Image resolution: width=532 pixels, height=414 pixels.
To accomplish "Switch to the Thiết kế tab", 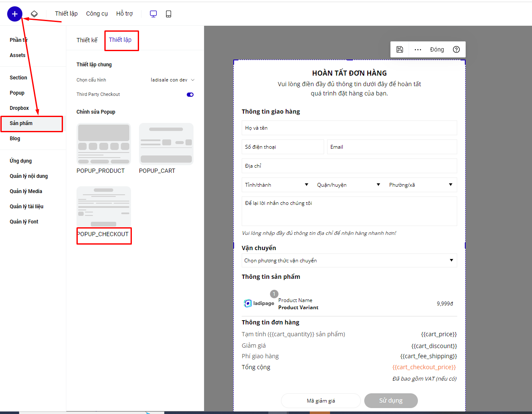I will 87,40.
